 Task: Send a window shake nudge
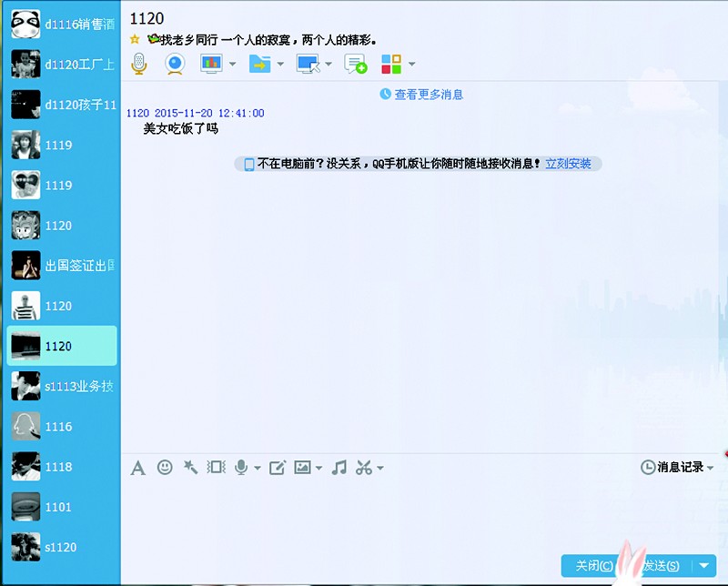[x=216, y=468]
